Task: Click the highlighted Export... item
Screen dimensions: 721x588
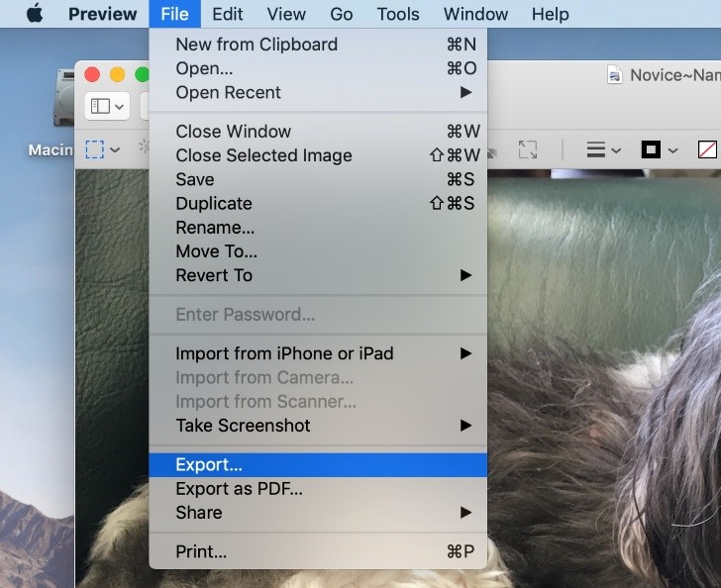Action: pyautogui.click(x=318, y=465)
